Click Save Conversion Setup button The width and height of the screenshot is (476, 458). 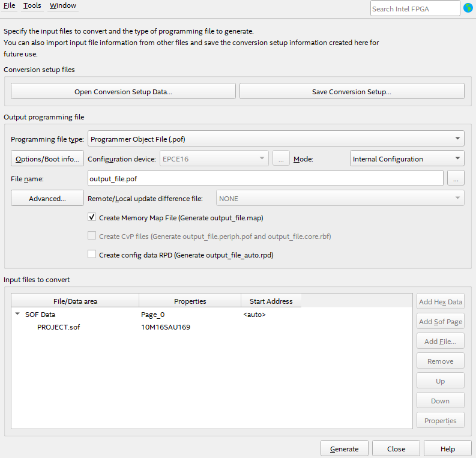tap(352, 91)
